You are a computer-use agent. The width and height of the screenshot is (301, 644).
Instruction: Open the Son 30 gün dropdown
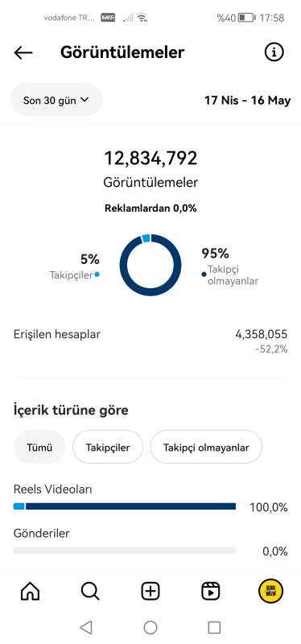coord(56,100)
